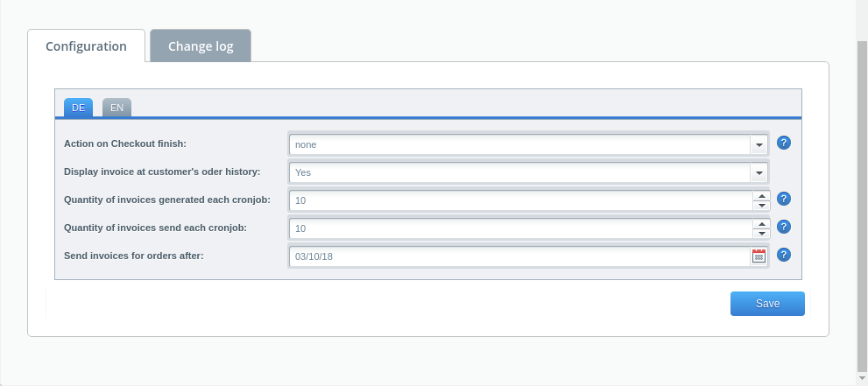Open Display invoice at customer's order history dropdown
This screenshot has width=868, height=386.
click(x=759, y=172)
